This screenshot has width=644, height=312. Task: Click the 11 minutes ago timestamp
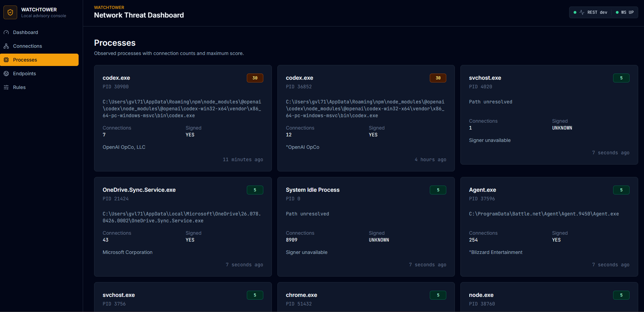(243, 160)
